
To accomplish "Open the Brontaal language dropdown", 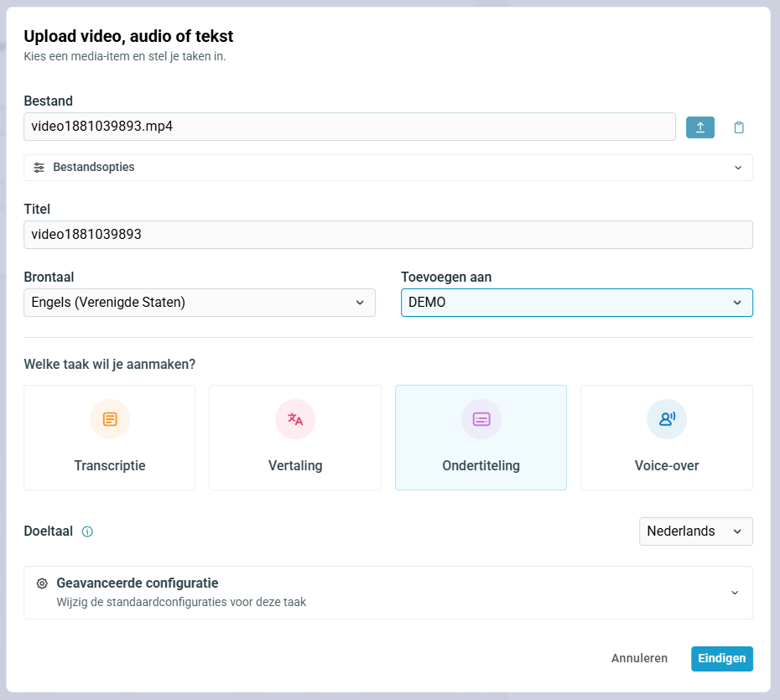I will (200, 303).
